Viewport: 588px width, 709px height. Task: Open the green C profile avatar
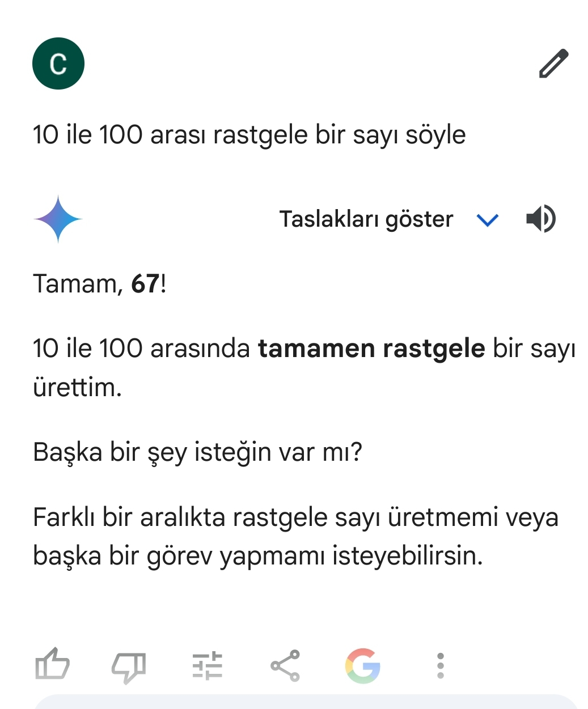point(58,63)
